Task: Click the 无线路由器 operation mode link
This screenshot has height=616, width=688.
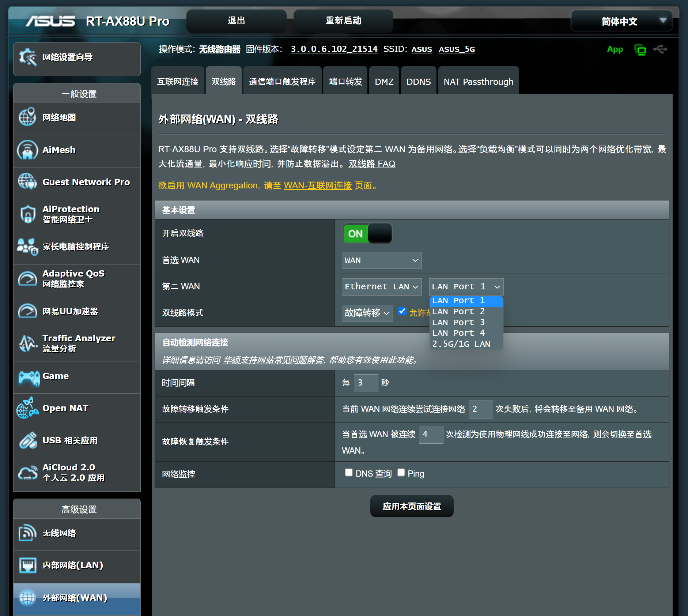Action: coord(220,49)
